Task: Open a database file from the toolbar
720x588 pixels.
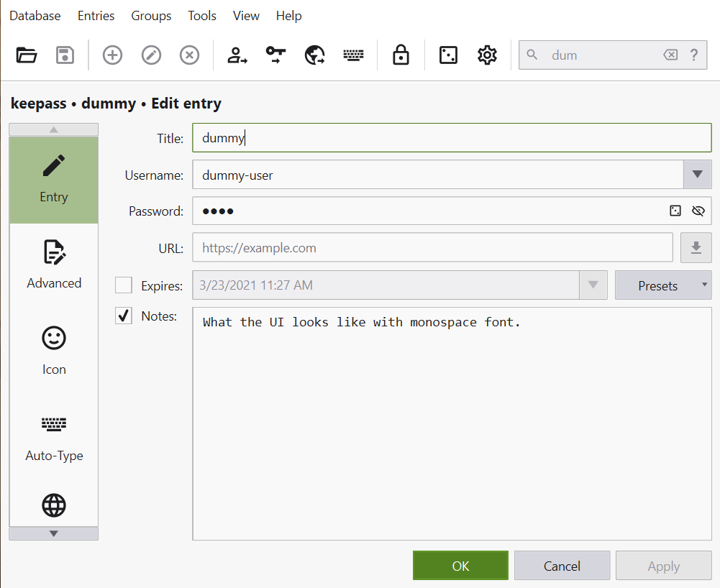Action: pyautogui.click(x=26, y=55)
